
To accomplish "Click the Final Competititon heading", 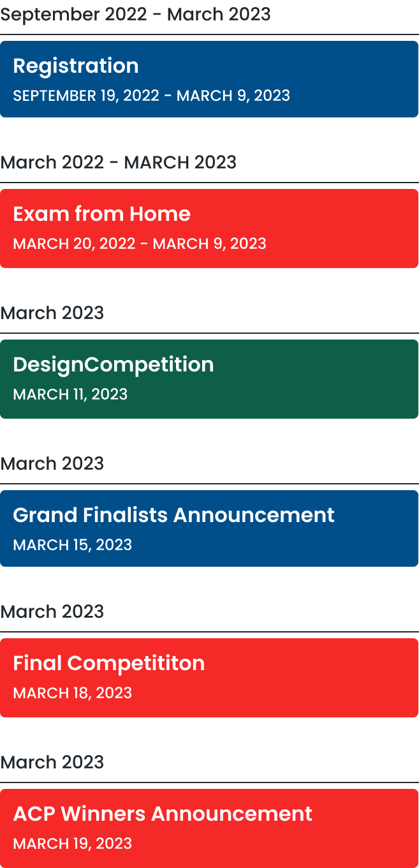I will pyautogui.click(x=109, y=664).
